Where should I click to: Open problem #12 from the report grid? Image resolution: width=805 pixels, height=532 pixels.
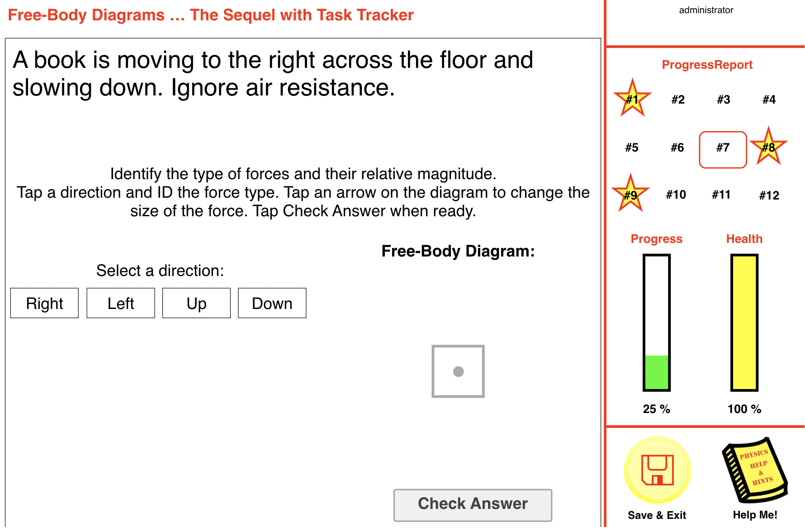click(769, 195)
